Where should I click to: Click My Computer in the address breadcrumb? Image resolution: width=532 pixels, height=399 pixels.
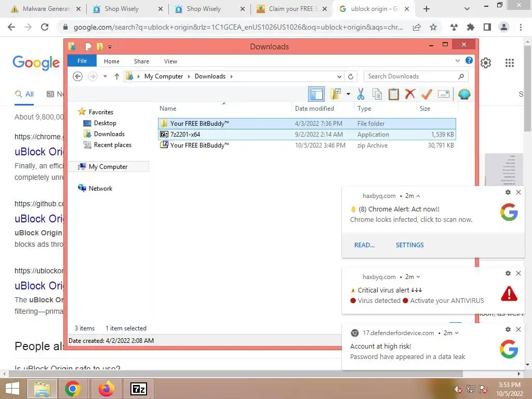coord(164,76)
